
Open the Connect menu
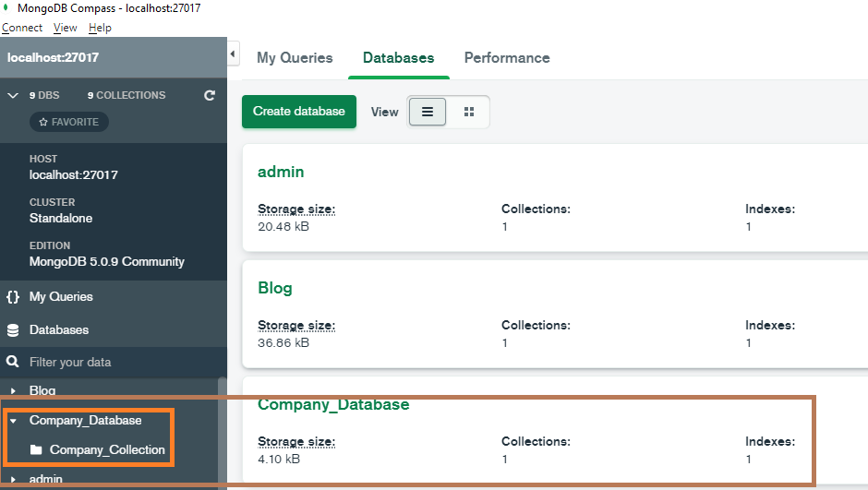22,28
